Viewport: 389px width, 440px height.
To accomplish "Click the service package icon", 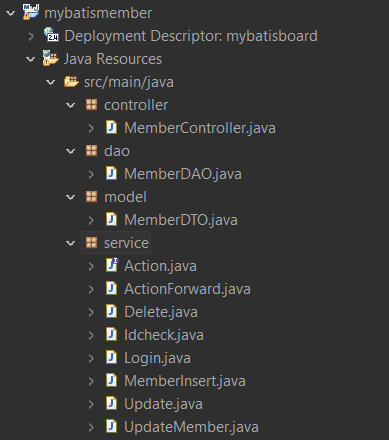I will (91, 243).
